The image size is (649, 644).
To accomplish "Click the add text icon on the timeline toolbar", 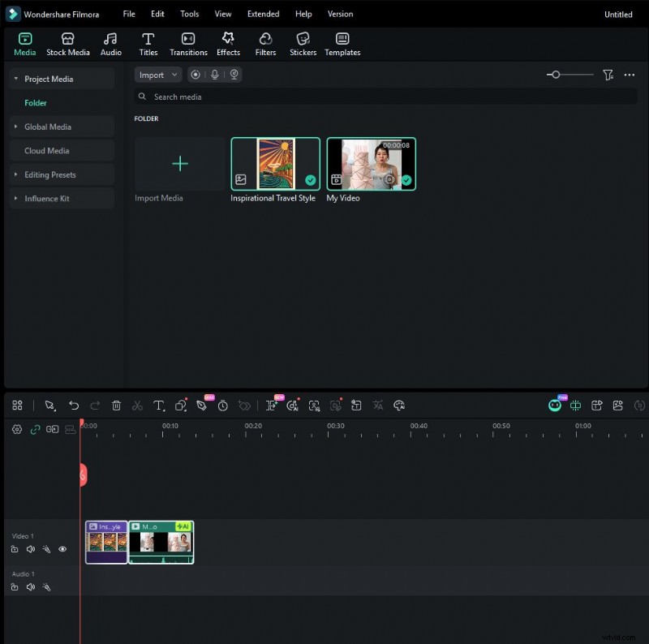I will coord(159,406).
